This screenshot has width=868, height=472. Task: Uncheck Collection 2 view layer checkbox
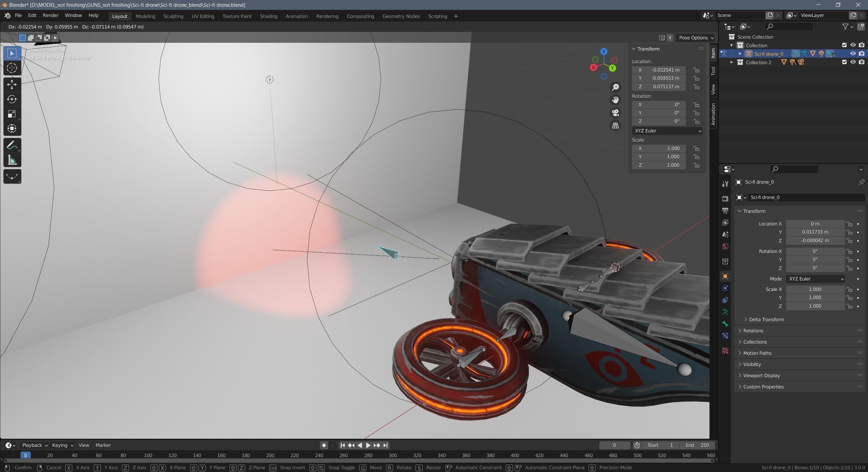coord(844,62)
